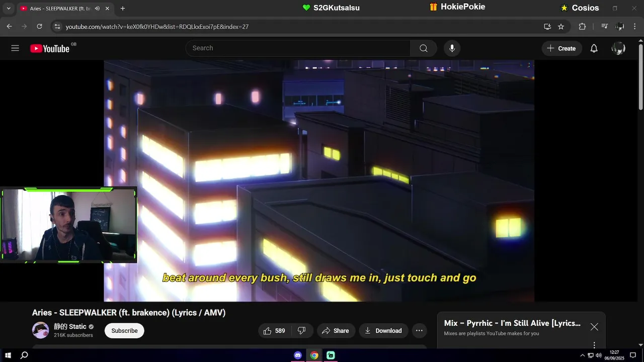Like the video with 589 likes

[274, 330]
